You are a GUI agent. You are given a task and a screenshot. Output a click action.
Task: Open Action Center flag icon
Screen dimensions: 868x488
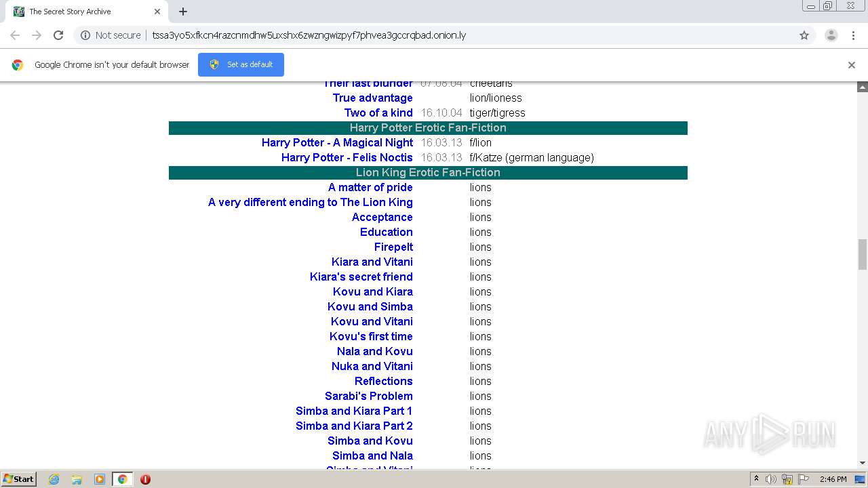point(804,479)
